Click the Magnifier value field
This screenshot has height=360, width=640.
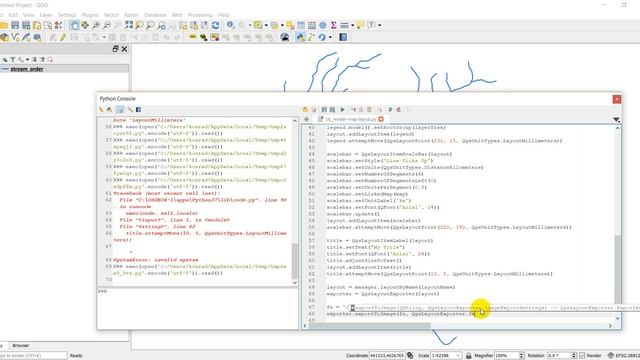[506, 356]
